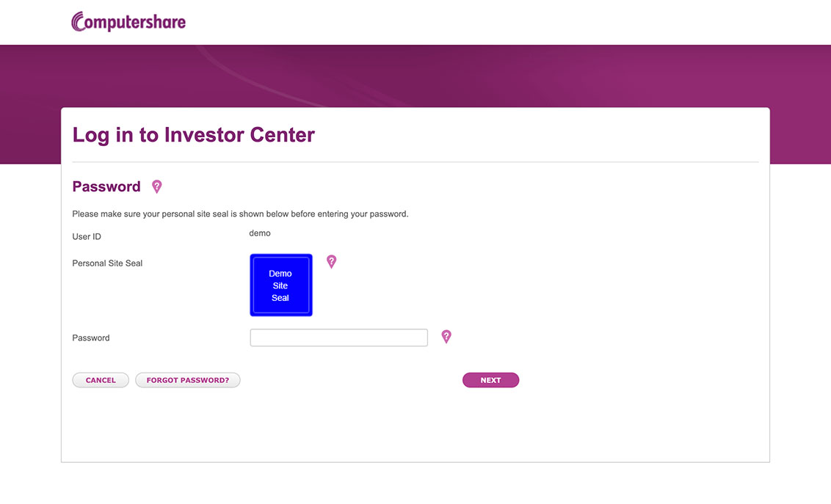Viewport: 831px width, 504px height.
Task: Select the blue Demo Site Seal image
Action: tap(281, 285)
